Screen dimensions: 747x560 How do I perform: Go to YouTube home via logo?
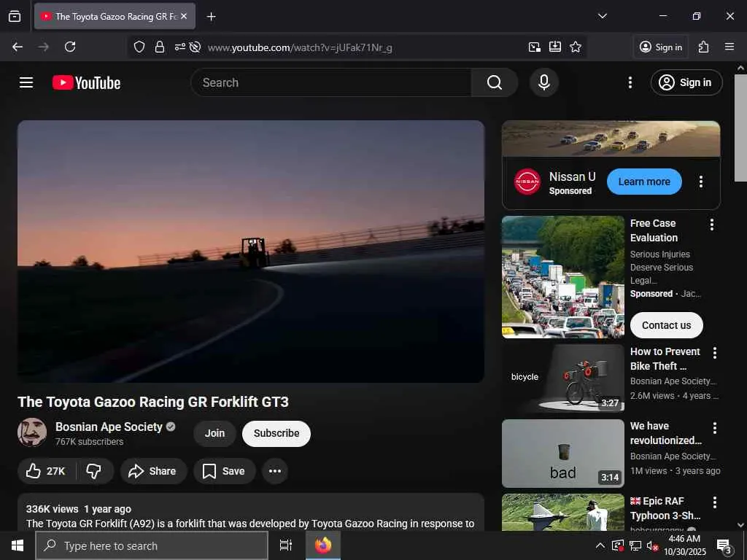[x=86, y=82]
